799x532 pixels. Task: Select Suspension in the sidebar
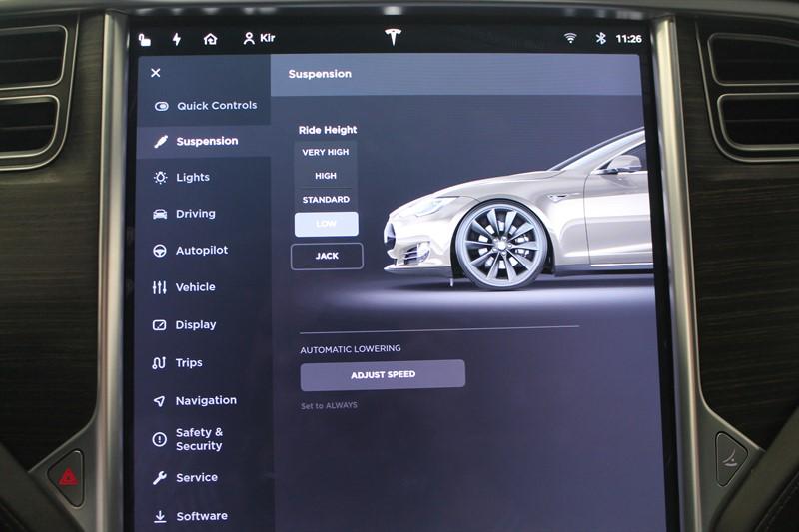[x=204, y=141]
